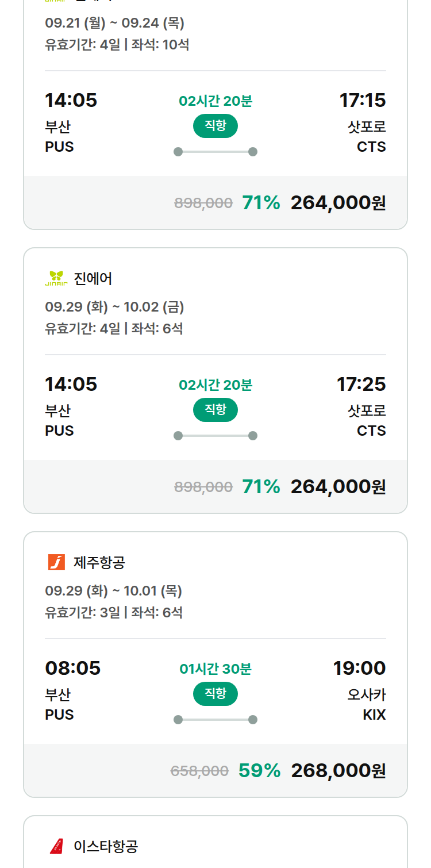Open the 제주항공 airline name link
The width and height of the screenshot is (431, 868).
[99, 563]
